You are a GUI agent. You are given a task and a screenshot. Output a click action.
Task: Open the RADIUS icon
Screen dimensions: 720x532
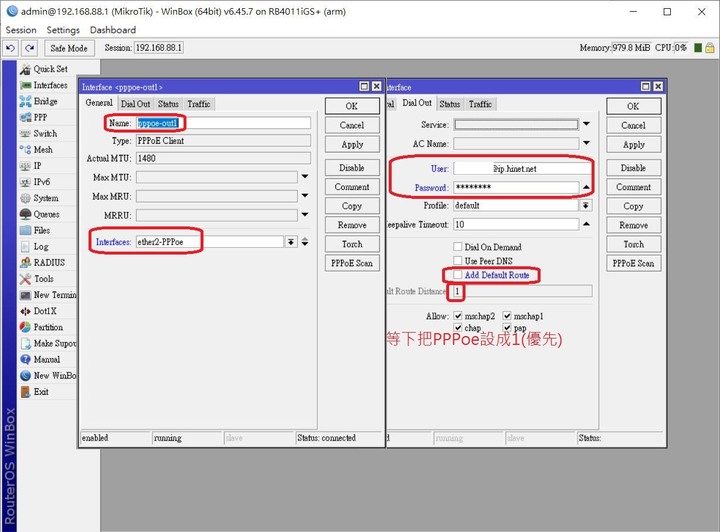click(25, 263)
